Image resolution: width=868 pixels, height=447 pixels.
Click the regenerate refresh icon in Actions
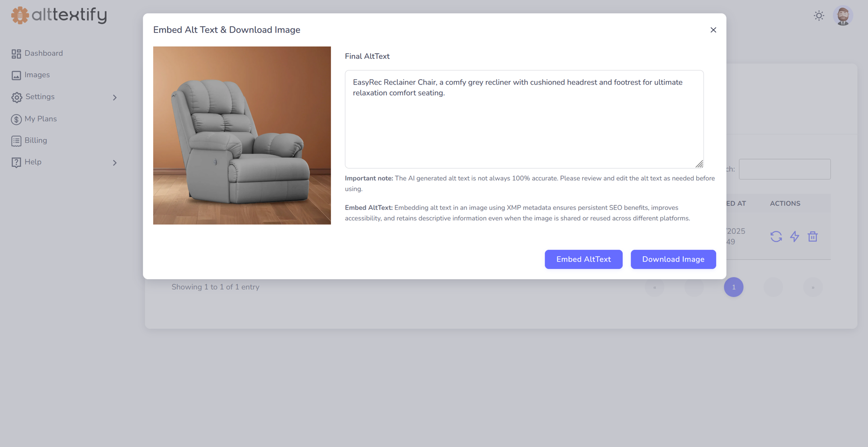[776, 237]
